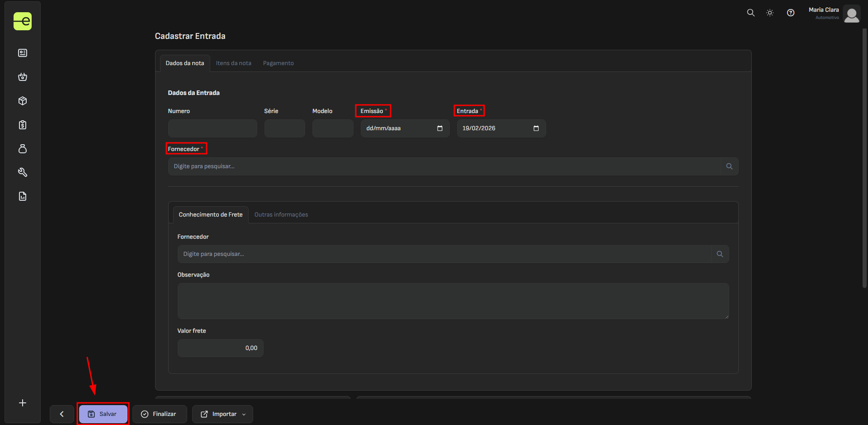Click the help question mark icon
This screenshot has width=868, height=425.
791,13
